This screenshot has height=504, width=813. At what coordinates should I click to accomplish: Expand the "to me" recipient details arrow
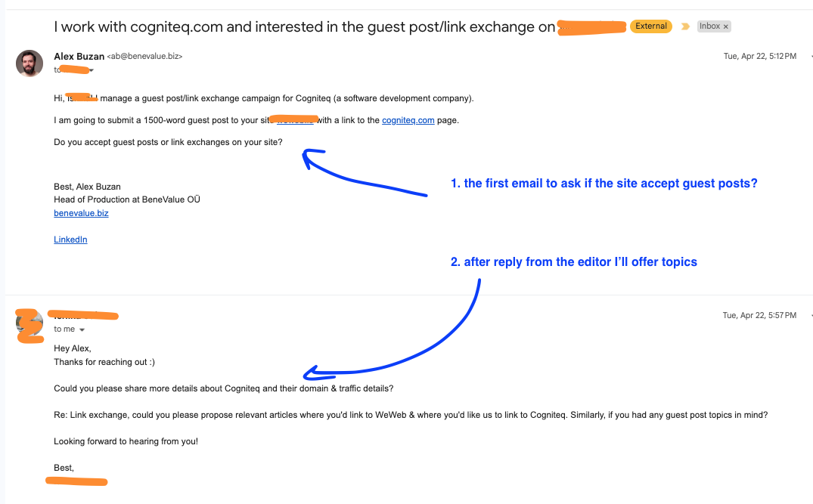82,330
